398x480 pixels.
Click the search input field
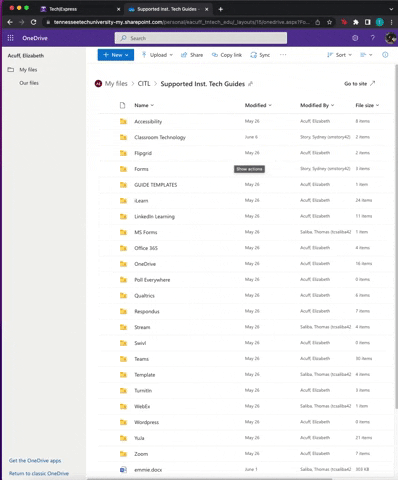click(201, 38)
